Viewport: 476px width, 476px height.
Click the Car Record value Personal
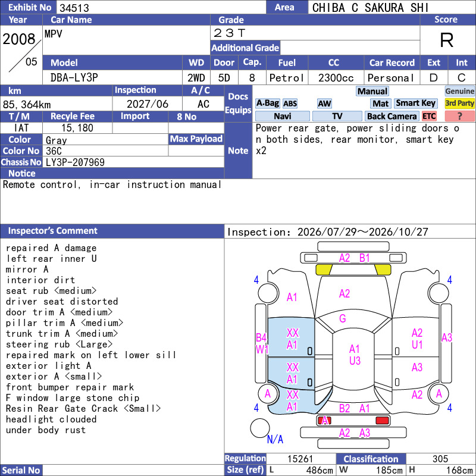coord(391,78)
